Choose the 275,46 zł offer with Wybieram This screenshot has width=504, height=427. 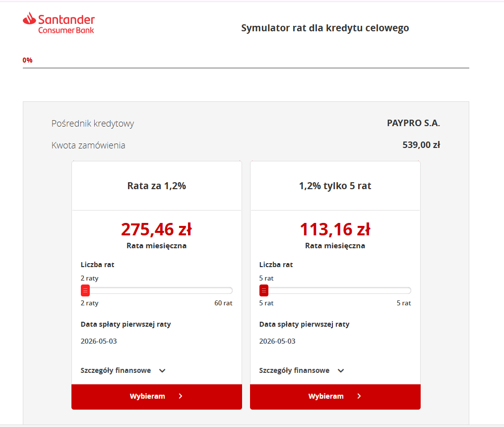147,396
